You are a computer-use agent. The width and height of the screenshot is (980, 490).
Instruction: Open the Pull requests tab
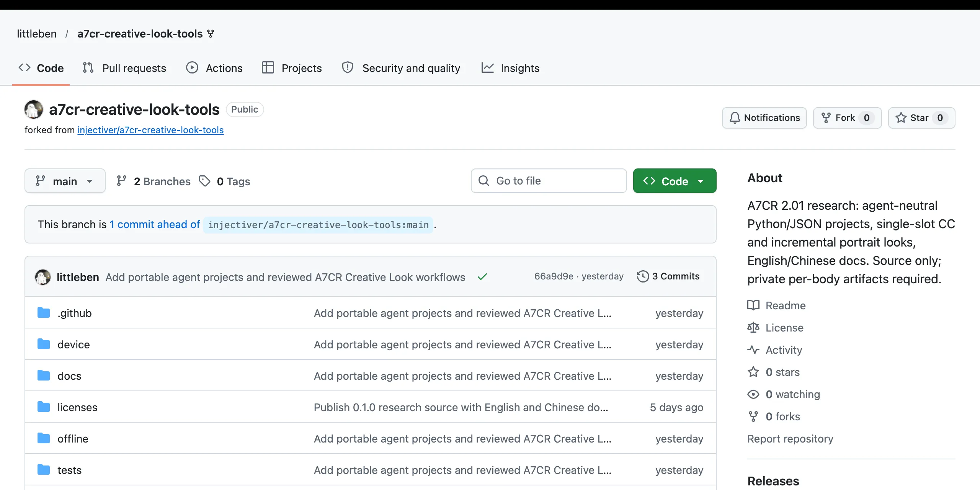[x=124, y=68]
